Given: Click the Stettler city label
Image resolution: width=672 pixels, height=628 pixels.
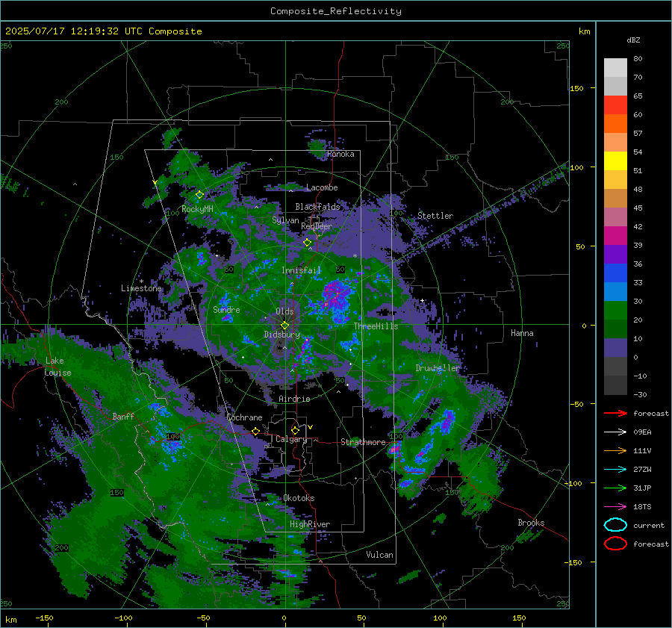Looking at the screenshot, I should [x=435, y=216].
